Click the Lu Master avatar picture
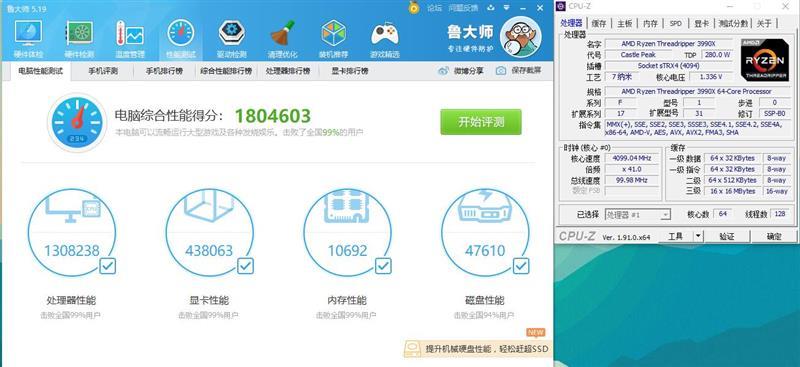 click(520, 36)
